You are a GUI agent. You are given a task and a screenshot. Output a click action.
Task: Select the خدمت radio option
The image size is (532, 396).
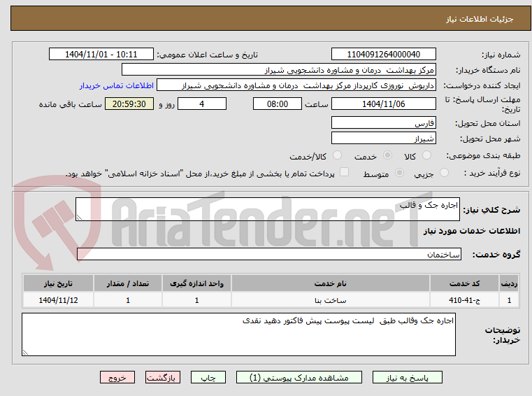point(387,155)
